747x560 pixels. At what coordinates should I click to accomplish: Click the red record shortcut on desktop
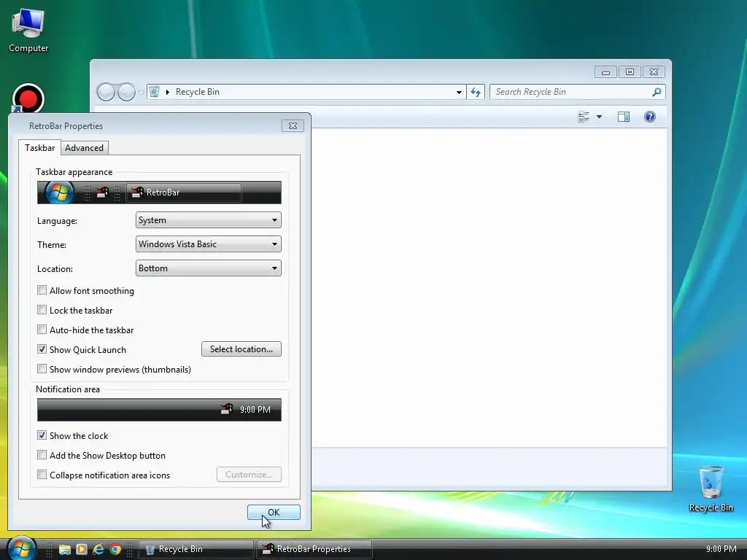(x=28, y=98)
